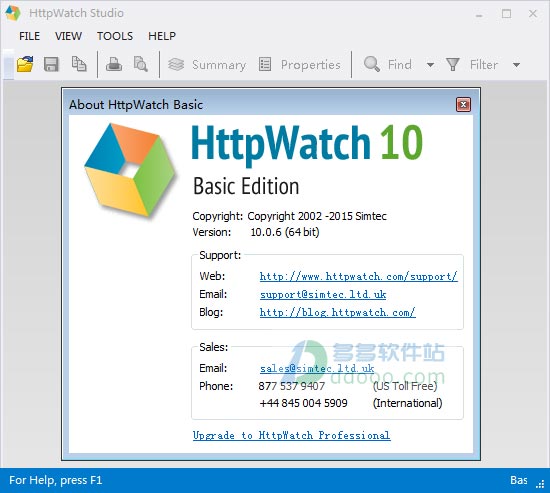Click the Open log file folder icon
This screenshot has height=493, width=550.
[25, 64]
